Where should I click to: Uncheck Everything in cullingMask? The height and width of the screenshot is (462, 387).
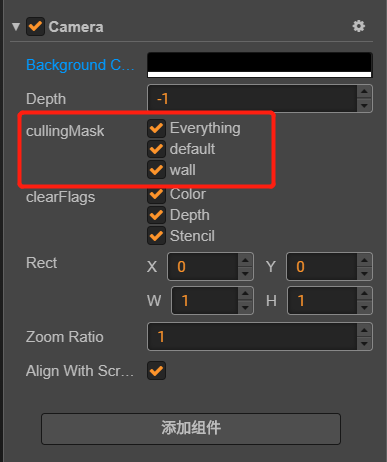[x=156, y=128]
